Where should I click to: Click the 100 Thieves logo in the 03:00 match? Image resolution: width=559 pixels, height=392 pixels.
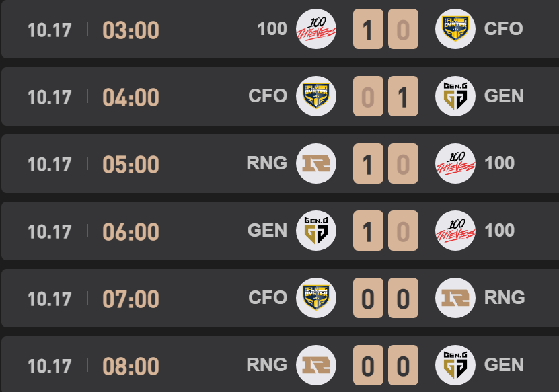coord(316,29)
